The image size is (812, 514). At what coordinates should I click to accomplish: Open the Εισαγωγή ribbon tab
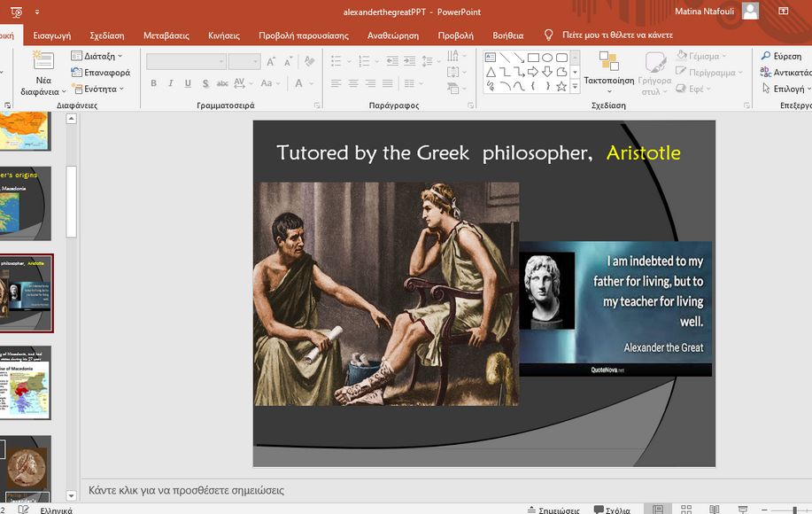(51, 35)
